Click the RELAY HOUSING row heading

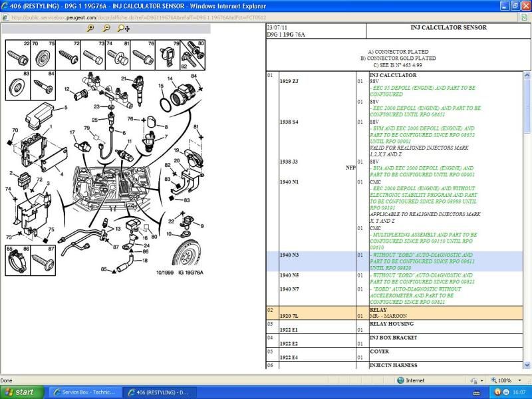392,324
